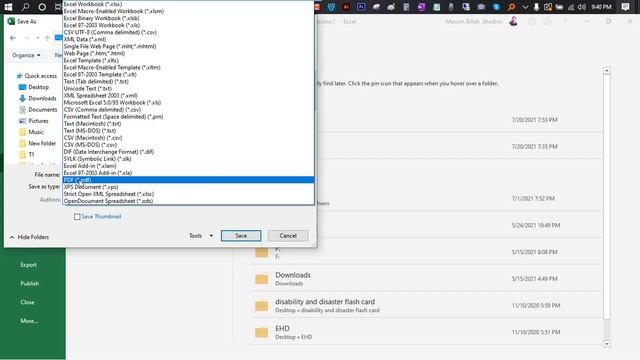
Task: Open the Windows Action Center notifications
Action: 625,7
